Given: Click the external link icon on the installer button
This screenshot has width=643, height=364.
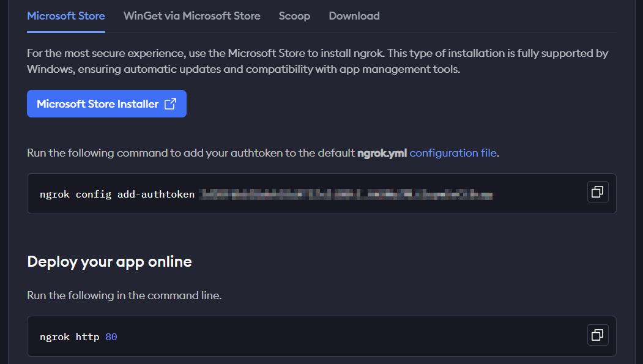Looking at the screenshot, I should pyautogui.click(x=171, y=104).
